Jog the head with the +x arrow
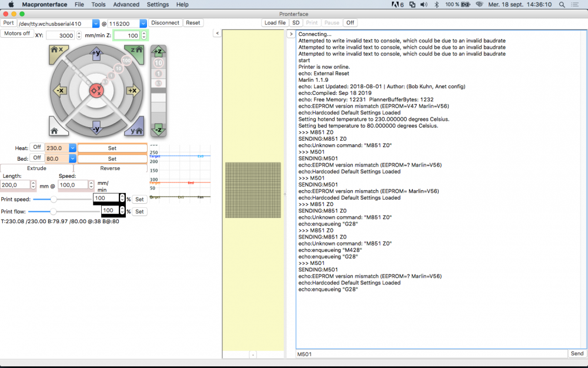This screenshot has height=368, width=588. click(133, 91)
